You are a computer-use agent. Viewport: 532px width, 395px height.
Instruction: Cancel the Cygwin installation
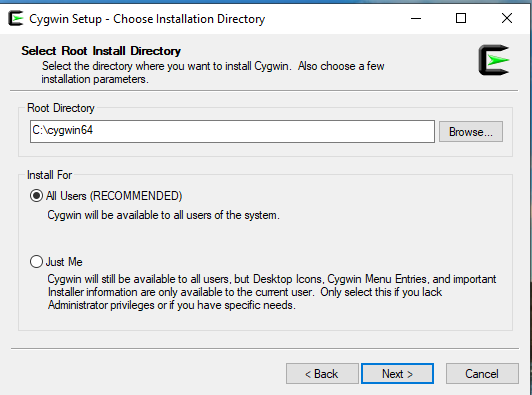[482, 374]
